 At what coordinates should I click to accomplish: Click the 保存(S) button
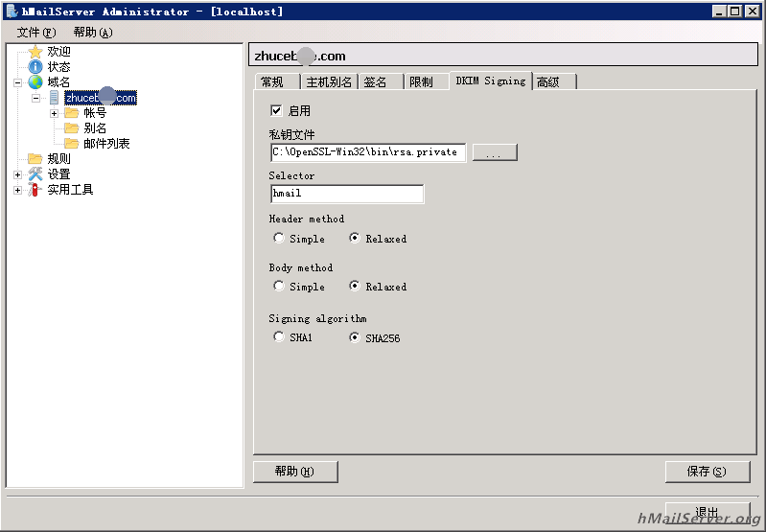click(x=706, y=472)
